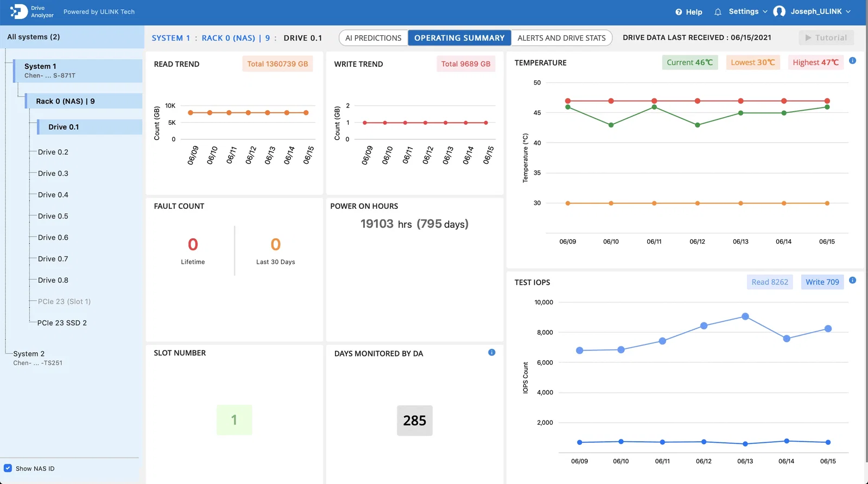Click the Highest 47℃ temperature badge

coord(816,62)
